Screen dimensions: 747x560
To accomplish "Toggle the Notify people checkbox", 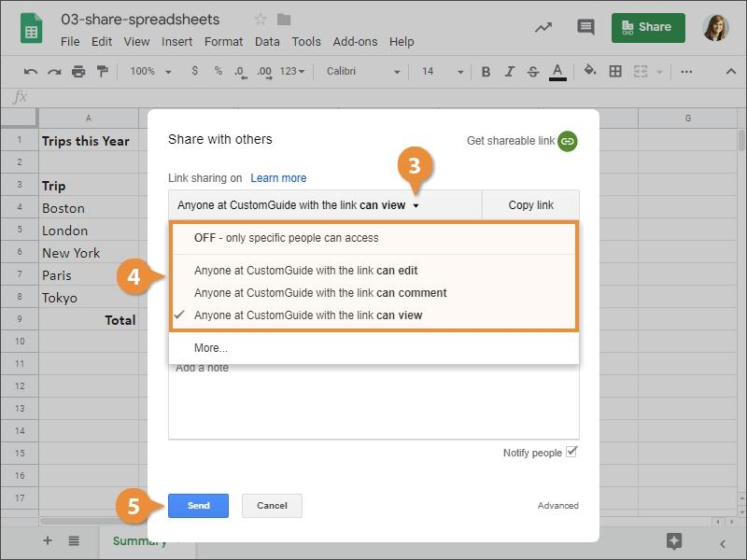I will coord(571,452).
